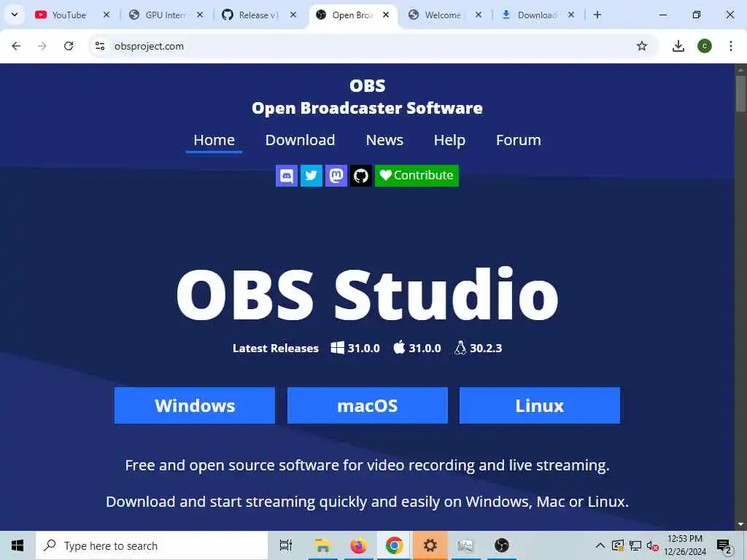Close the GPU Intern tab
This screenshot has width=747, height=560.
pos(200,15)
